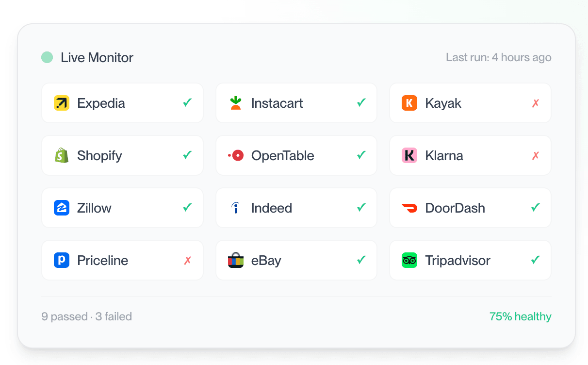This screenshot has height=365, width=588.
Task: Click the orange Kayak K logo
Action: [409, 103]
